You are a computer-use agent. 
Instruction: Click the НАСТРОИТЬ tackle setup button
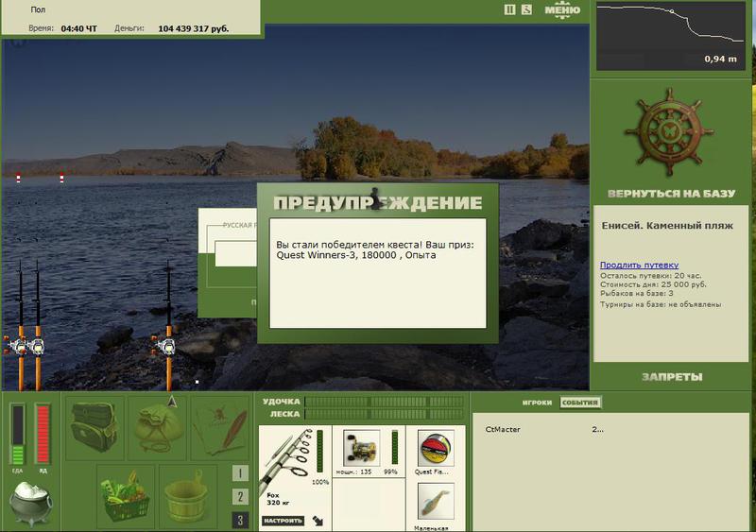[283, 521]
